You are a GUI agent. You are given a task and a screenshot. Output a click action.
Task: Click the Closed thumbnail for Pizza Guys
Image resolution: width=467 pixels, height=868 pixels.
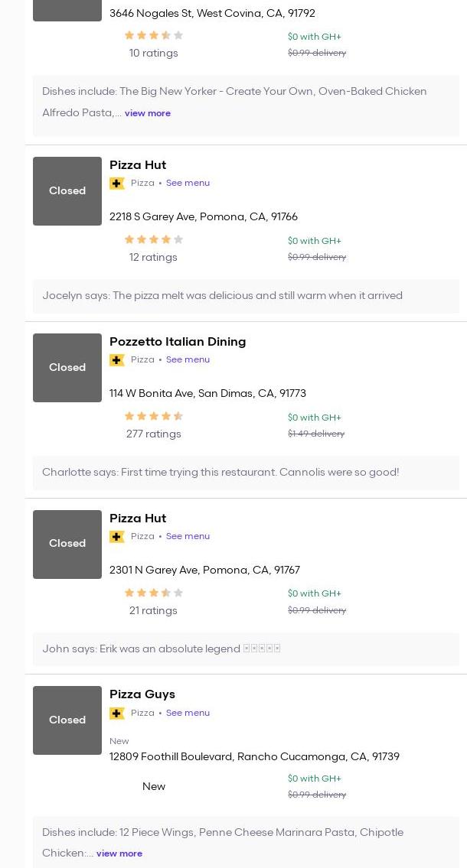[x=67, y=720]
